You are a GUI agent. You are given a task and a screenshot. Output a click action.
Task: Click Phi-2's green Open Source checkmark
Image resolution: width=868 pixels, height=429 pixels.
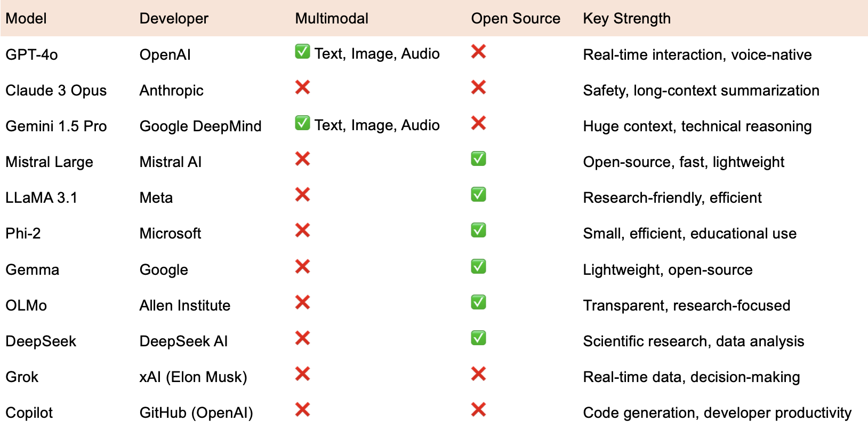pos(478,231)
